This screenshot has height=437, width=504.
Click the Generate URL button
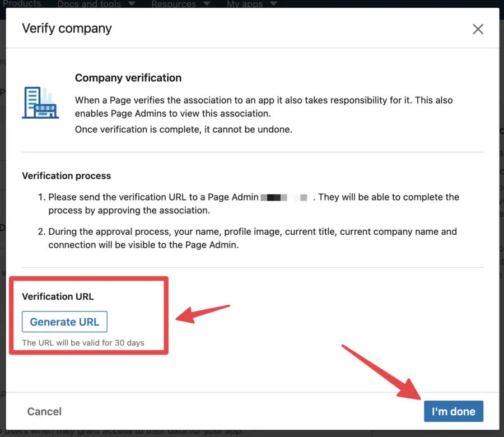[x=64, y=322]
